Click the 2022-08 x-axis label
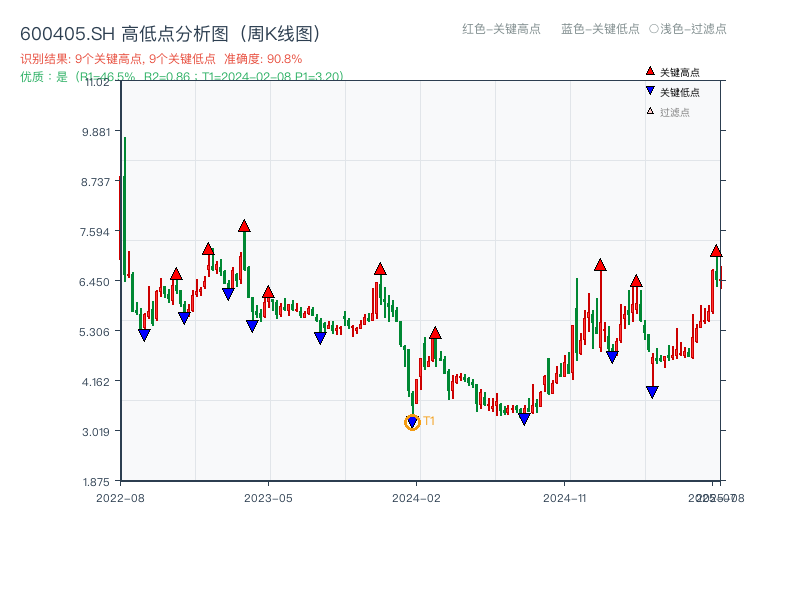 click(x=120, y=498)
